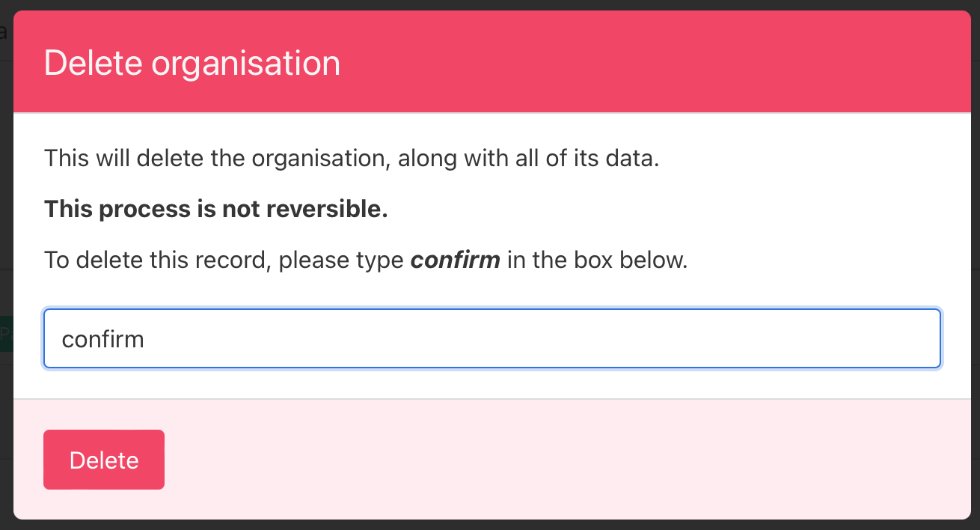Click the "Delete organisation" dialog title
The width and height of the screenshot is (980, 530).
tap(192, 63)
